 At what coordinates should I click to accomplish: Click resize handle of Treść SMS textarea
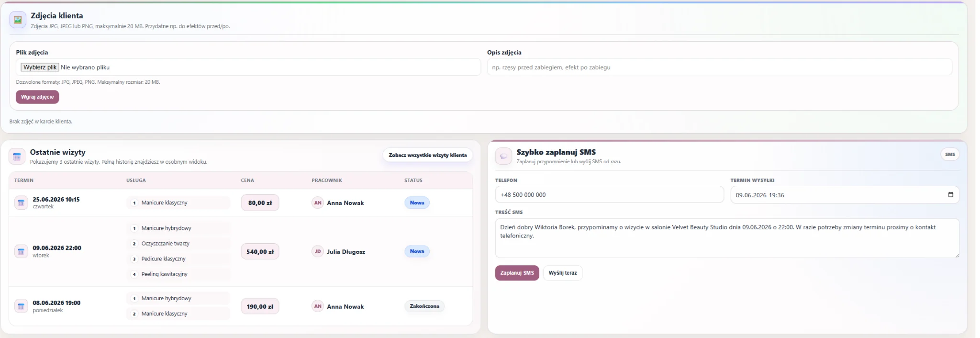tap(957, 256)
